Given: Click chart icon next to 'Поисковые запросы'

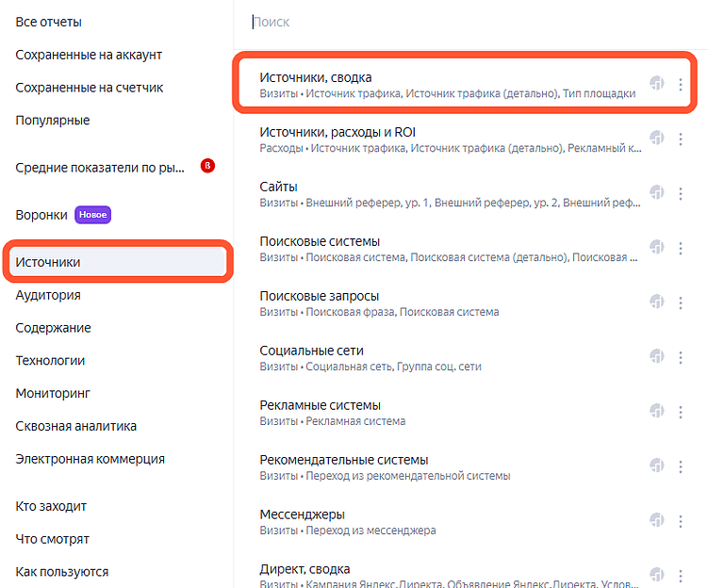Looking at the screenshot, I should click(657, 302).
